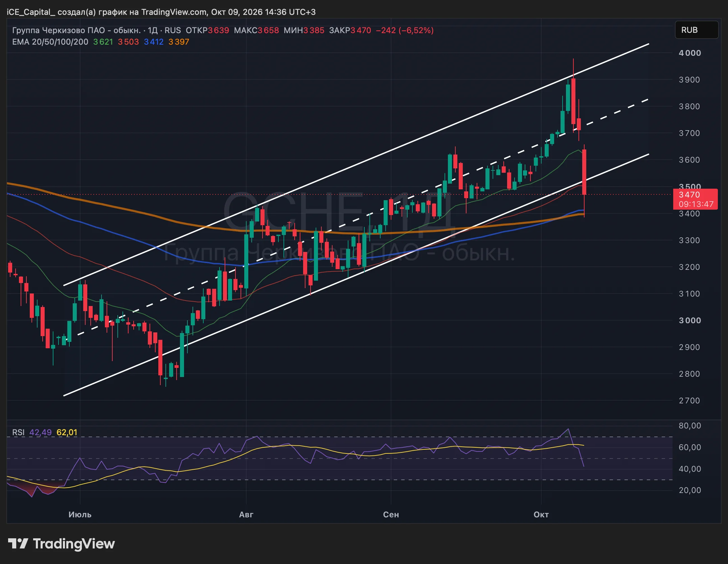The height and width of the screenshot is (564, 728).
Task: Click the orange EMA value 3397
Action: (179, 42)
